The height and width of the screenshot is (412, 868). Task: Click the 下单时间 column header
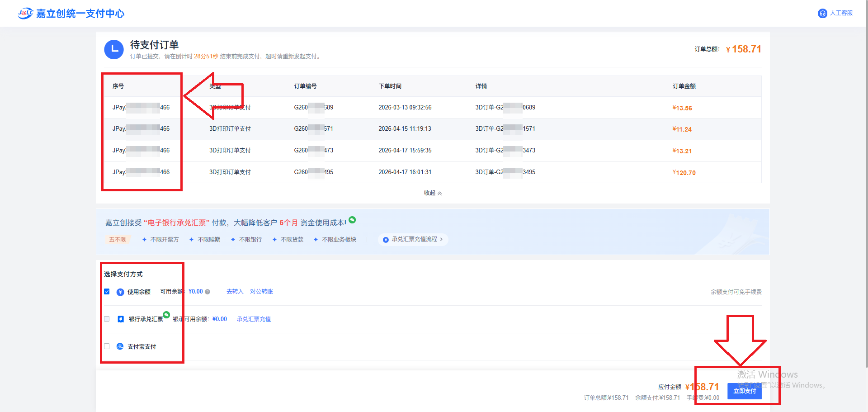(390, 86)
